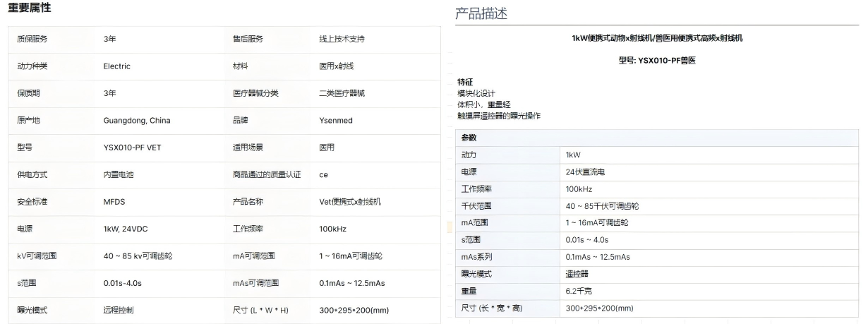This screenshot has width=868, height=324.
Task: Click the 6.2千克 weight value
Action: point(579,291)
